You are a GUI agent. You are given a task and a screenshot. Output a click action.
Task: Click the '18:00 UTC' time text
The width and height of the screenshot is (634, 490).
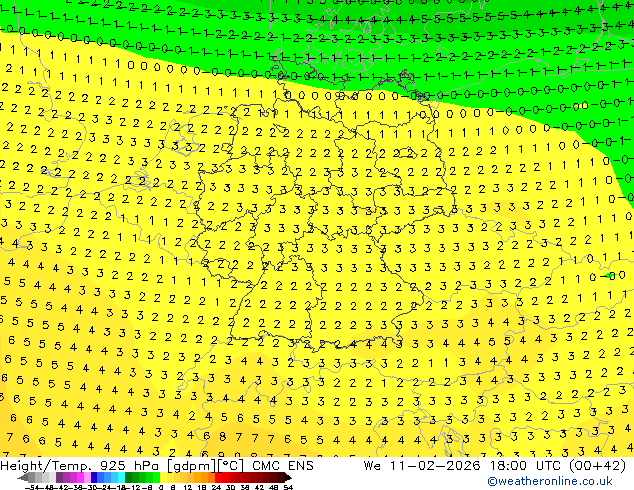(526, 466)
